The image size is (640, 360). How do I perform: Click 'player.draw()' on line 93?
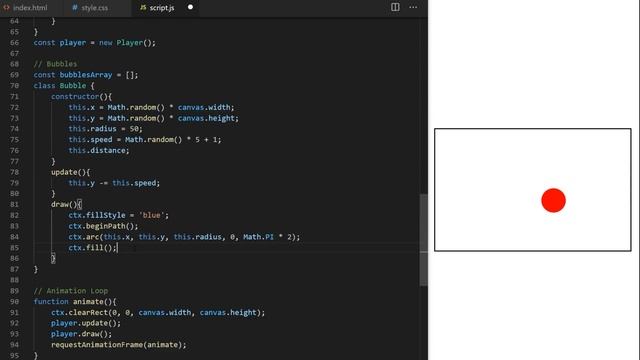point(79,334)
